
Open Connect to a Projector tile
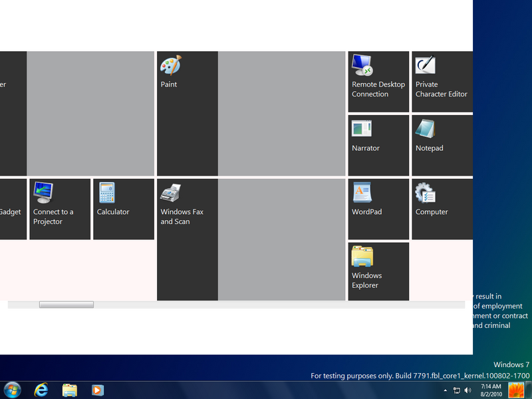(60, 209)
